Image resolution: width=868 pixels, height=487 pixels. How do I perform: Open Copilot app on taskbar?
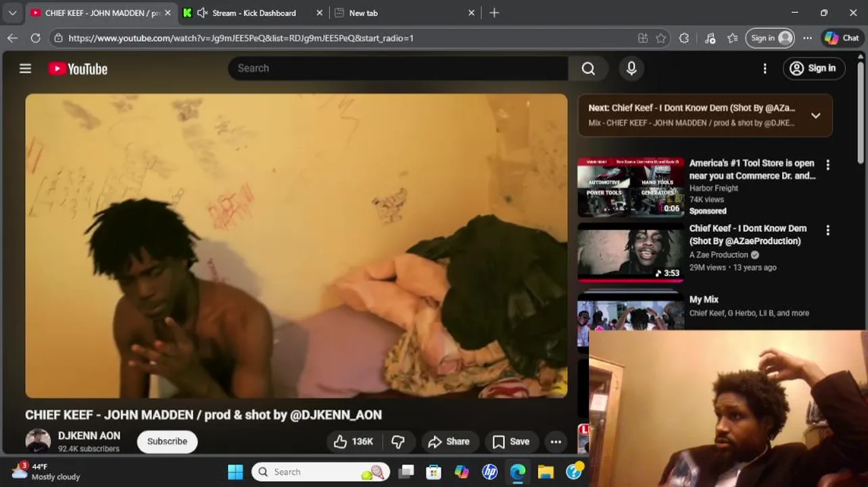[462, 471]
